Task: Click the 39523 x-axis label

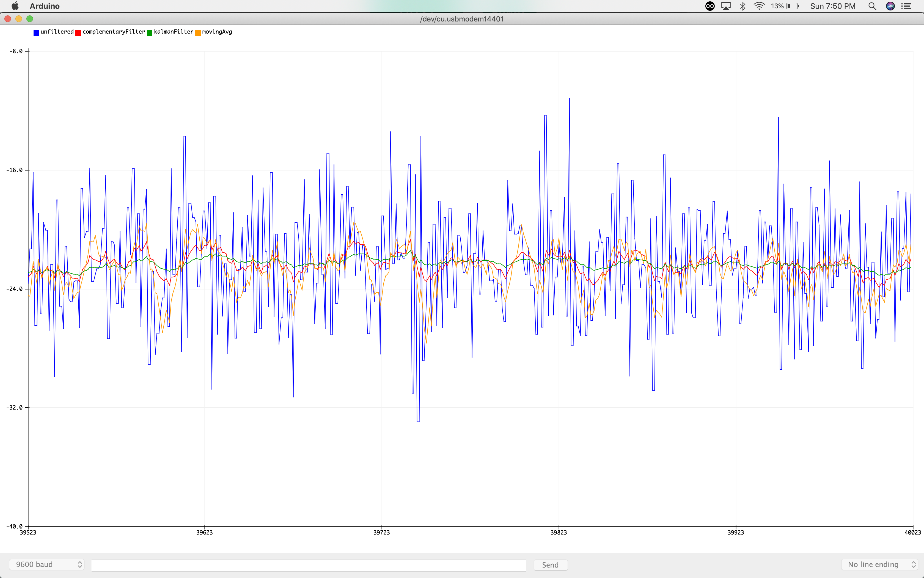Action: [x=28, y=533]
